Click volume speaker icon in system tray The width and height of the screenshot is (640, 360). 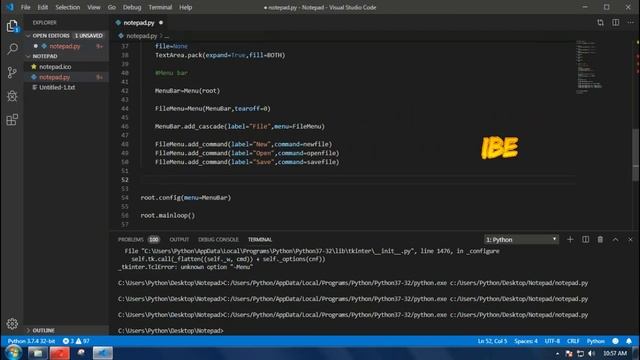(x=591, y=353)
